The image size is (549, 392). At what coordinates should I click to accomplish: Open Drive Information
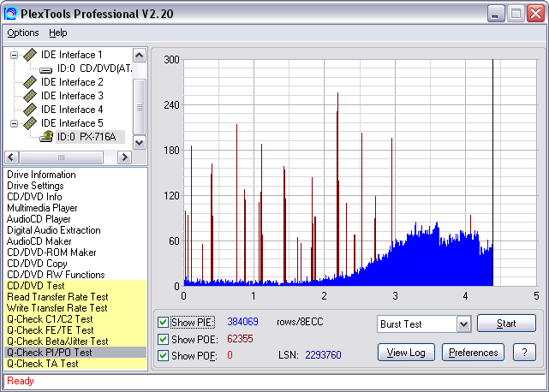pyautogui.click(x=41, y=175)
